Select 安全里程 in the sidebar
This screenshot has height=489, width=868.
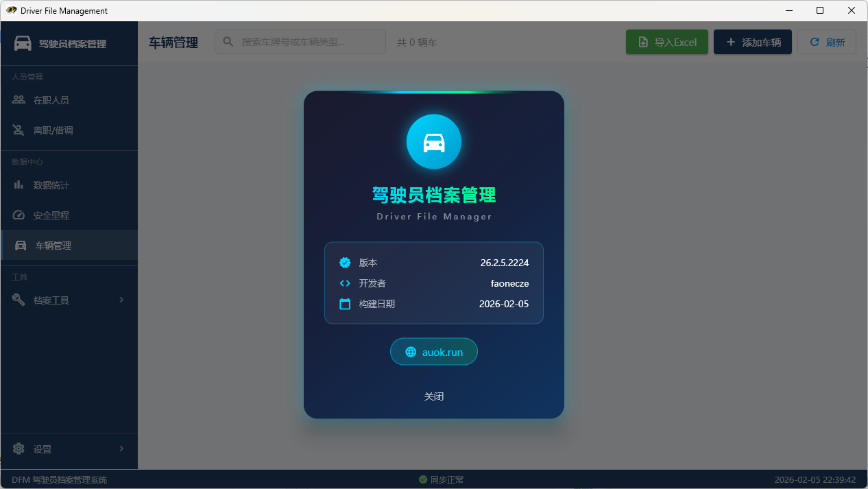point(51,215)
